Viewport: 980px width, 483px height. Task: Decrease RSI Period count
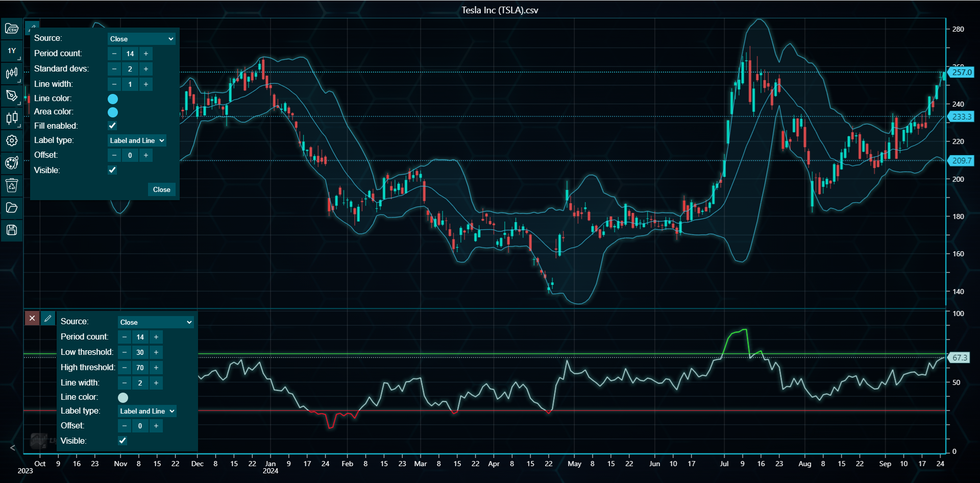125,337
